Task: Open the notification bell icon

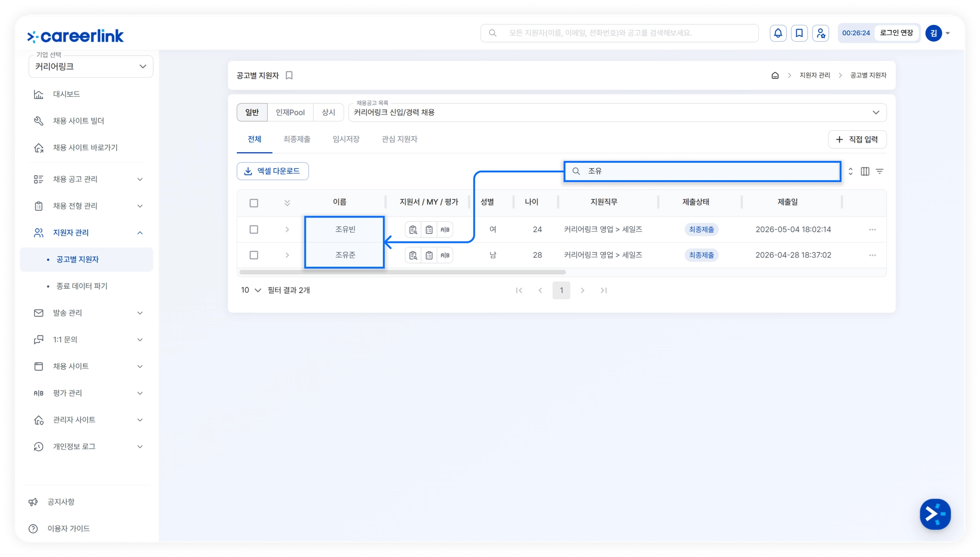Action: 778,33
